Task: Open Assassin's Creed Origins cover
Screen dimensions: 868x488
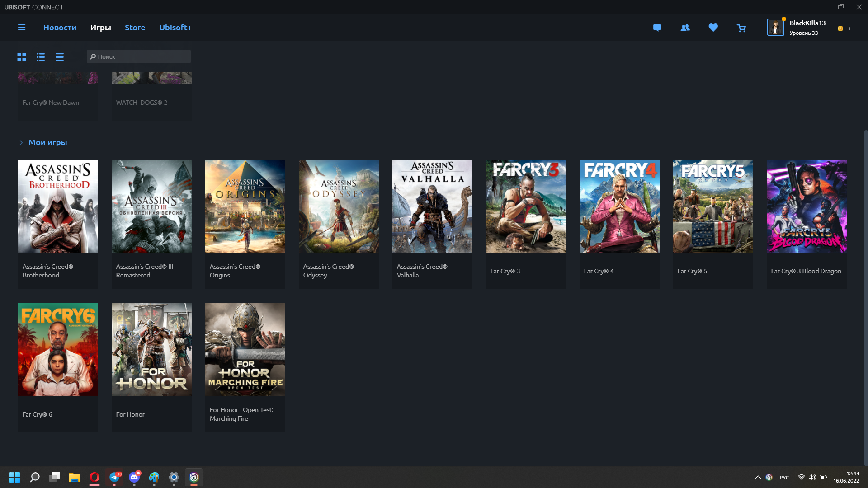Action: 245,206
